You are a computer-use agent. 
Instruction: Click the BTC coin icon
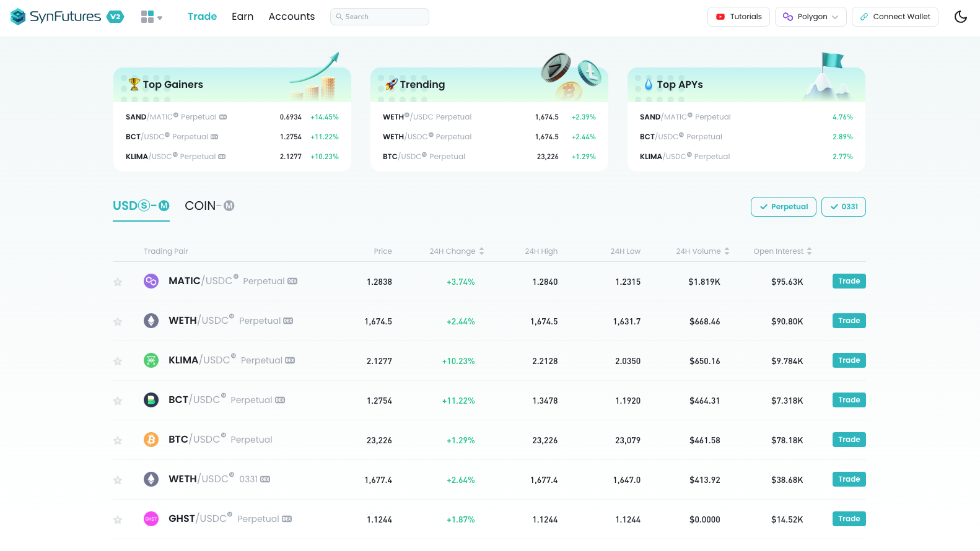(x=151, y=440)
